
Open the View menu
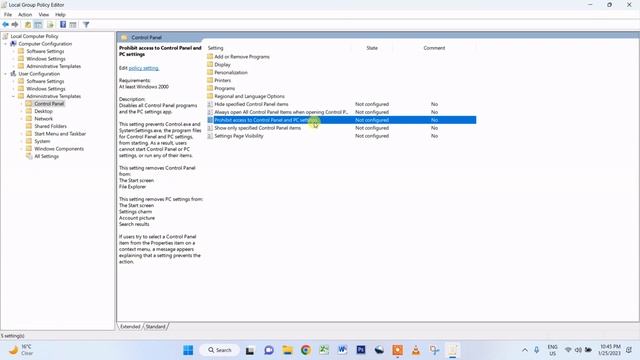point(44,14)
